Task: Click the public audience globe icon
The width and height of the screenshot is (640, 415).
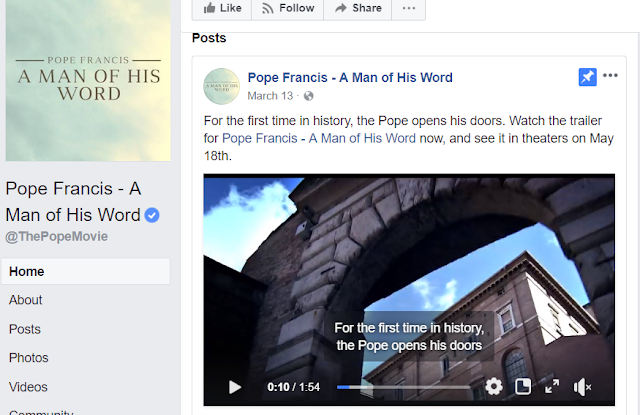Action: [309, 96]
